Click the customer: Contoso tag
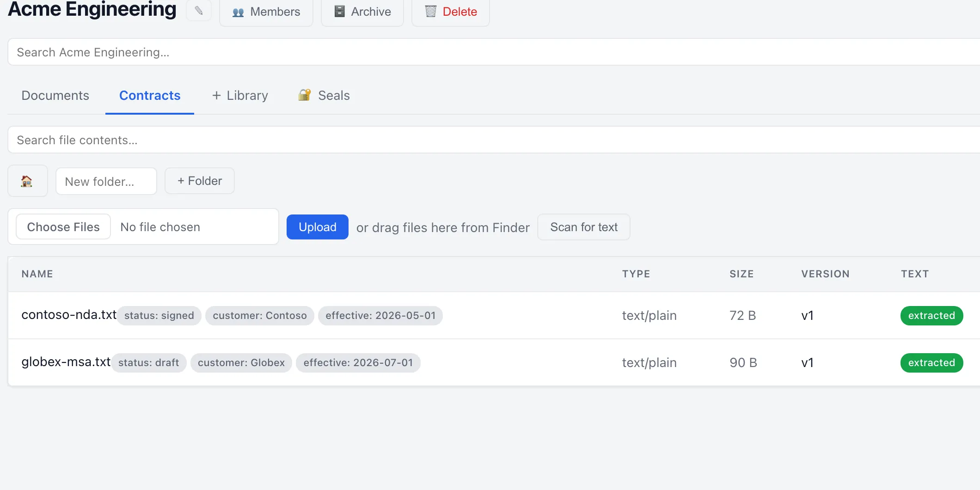The height and width of the screenshot is (490, 980). click(x=260, y=316)
